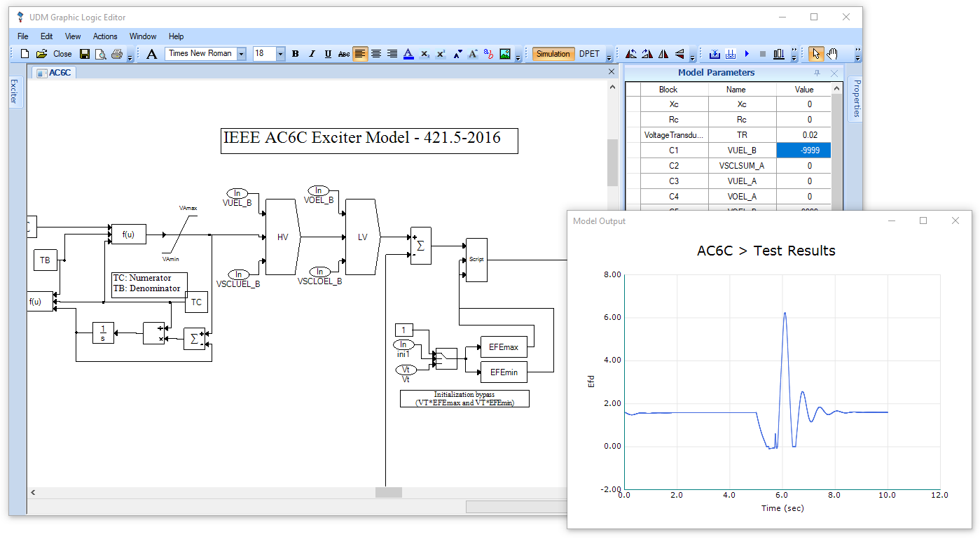Select the Pan (hand) tool

pyautogui.click(x=831, y=53)
